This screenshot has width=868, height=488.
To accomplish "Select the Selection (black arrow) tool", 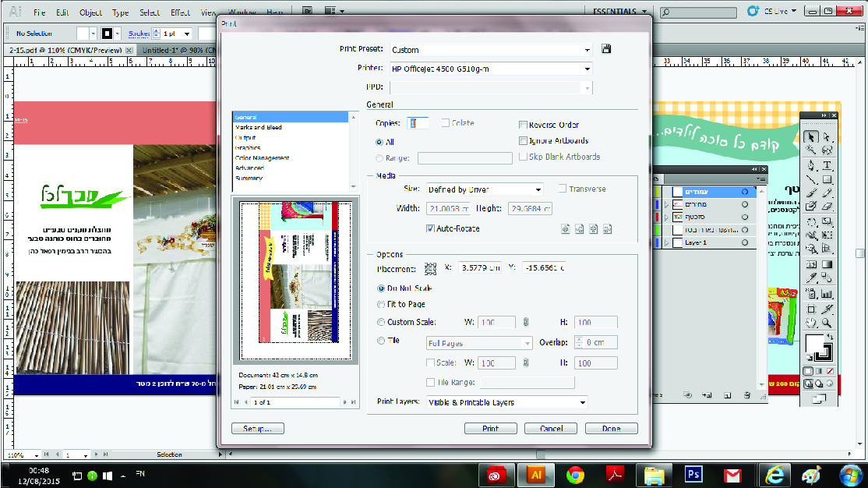I will coord(811,137).
